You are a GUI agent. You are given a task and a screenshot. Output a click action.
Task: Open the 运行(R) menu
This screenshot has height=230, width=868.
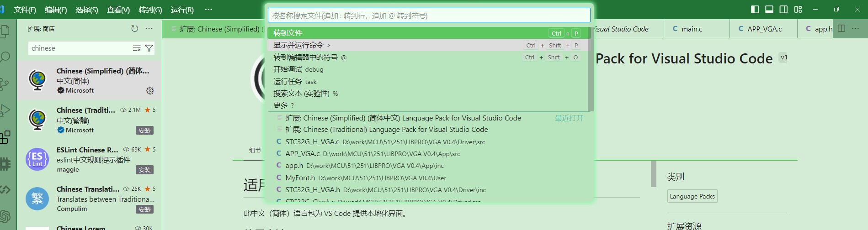pyautogui.click(x=182, y=10)
